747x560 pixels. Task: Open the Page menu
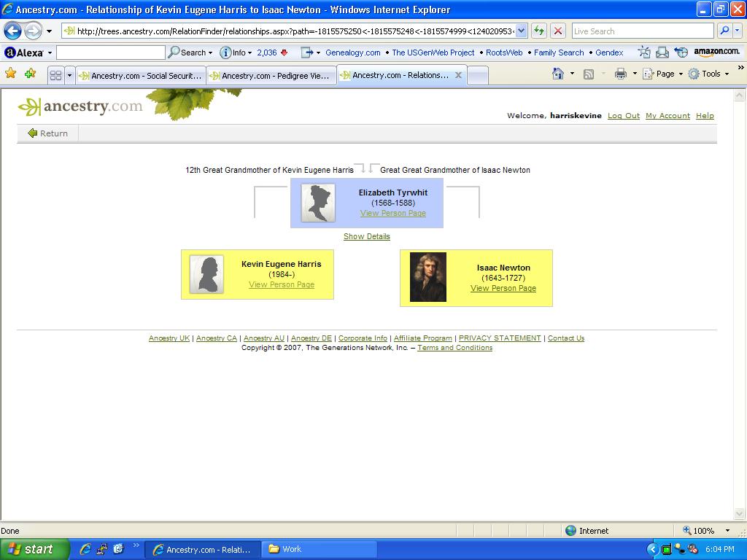(x=662, y=74)
